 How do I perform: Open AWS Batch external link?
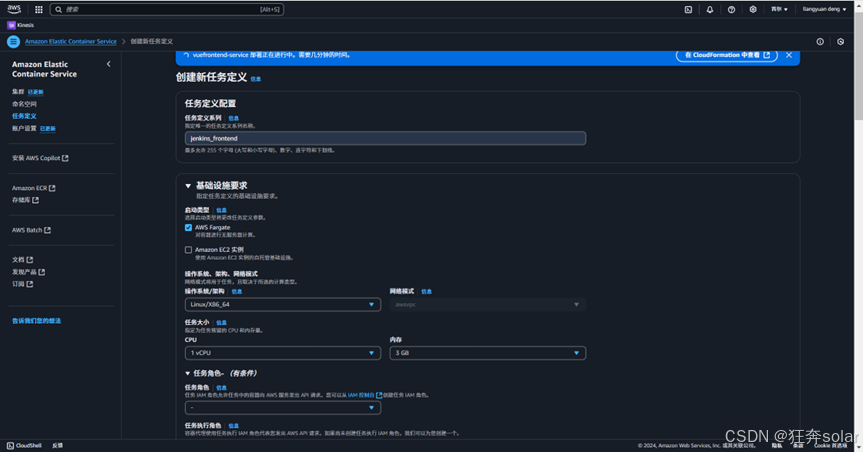click(31, 230)
